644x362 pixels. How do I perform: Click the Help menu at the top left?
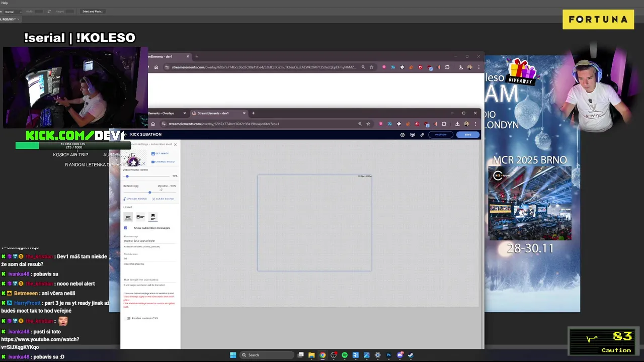click(5, 3)
